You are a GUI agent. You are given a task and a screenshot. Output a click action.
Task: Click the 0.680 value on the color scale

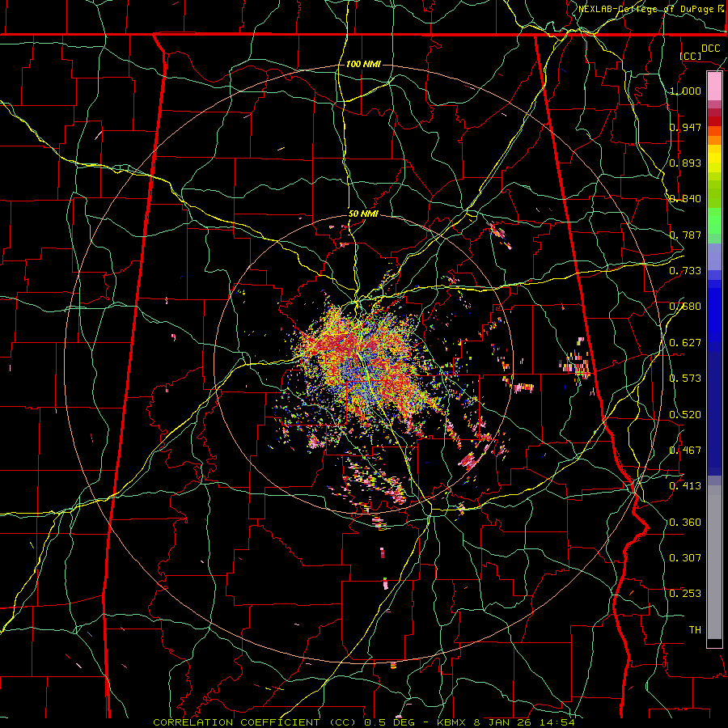pyautogui.click(x=685, y=307)
